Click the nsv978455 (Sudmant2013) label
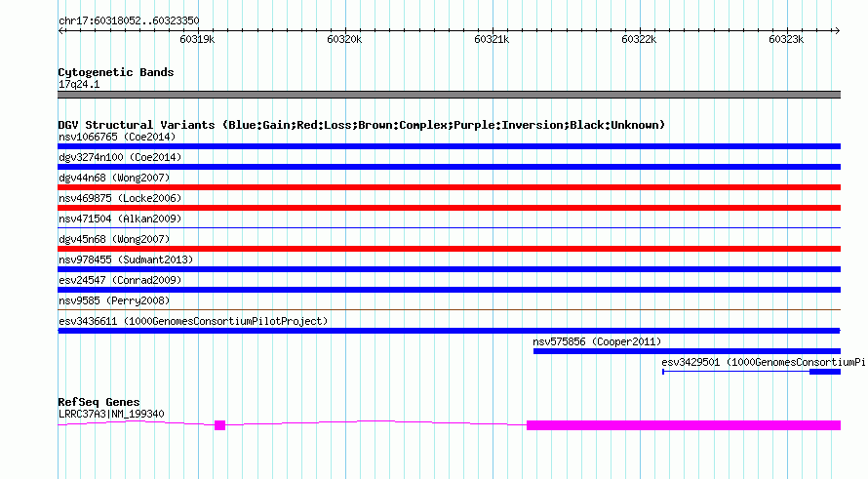This screenshot has width=868, height=479. coord(126,259)
